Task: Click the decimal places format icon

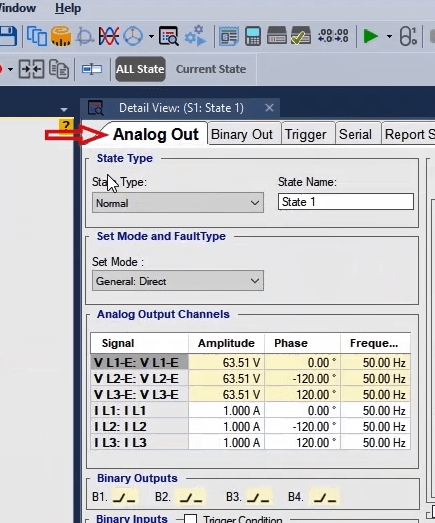Action: click(x=334, y=36)
